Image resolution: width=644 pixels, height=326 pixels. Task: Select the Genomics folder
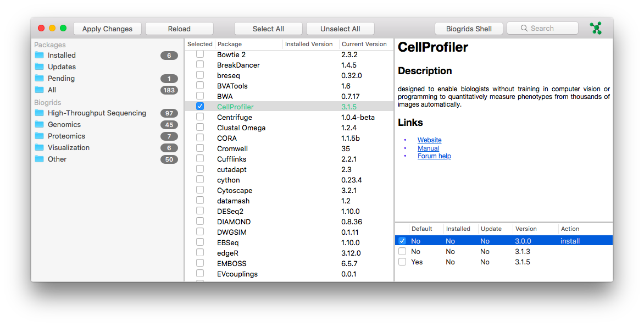coord(64,124)
